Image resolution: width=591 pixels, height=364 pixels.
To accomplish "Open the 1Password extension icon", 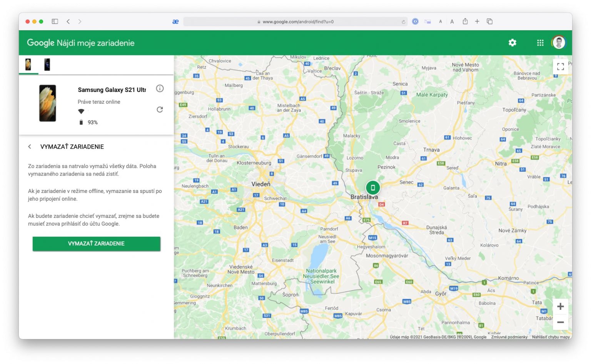I will coord(415,22).
